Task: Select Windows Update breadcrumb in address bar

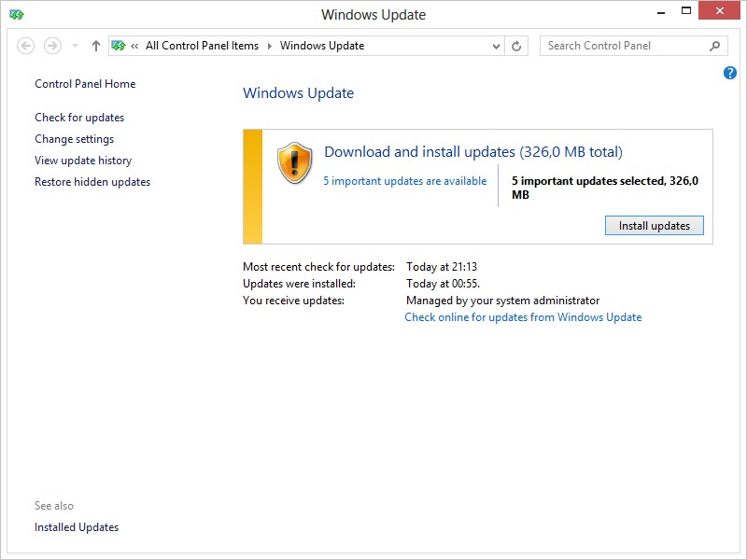Action: [322, 46]
